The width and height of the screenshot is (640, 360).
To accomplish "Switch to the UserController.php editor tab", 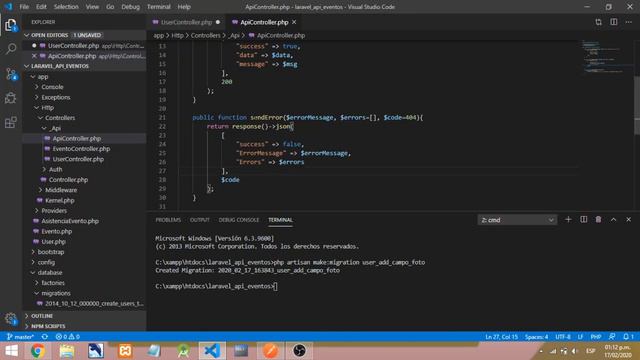I will [x=186, y=22].
